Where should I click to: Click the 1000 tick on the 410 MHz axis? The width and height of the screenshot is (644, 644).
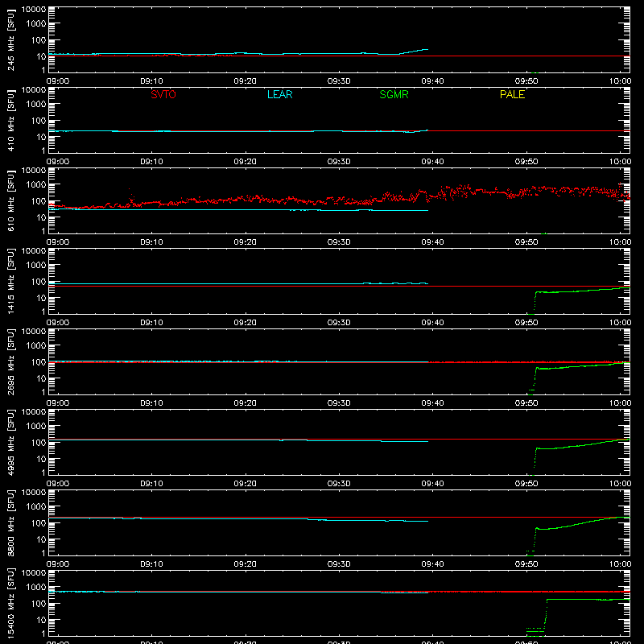coord(35,105)
